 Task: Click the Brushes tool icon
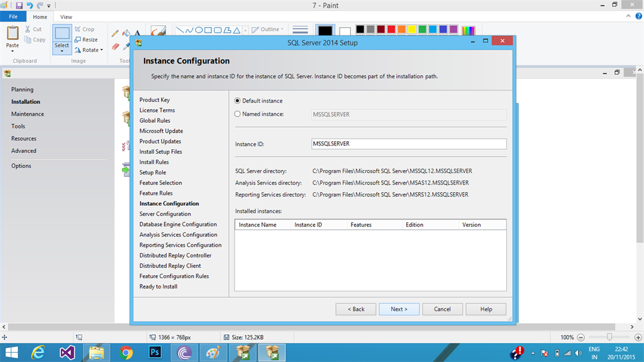[158, 31]
